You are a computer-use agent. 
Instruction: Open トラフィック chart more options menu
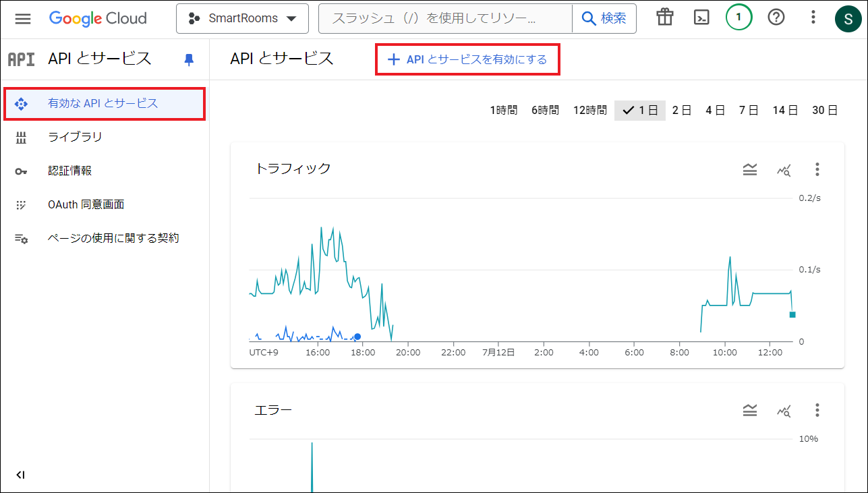click(x=817, y=169)
